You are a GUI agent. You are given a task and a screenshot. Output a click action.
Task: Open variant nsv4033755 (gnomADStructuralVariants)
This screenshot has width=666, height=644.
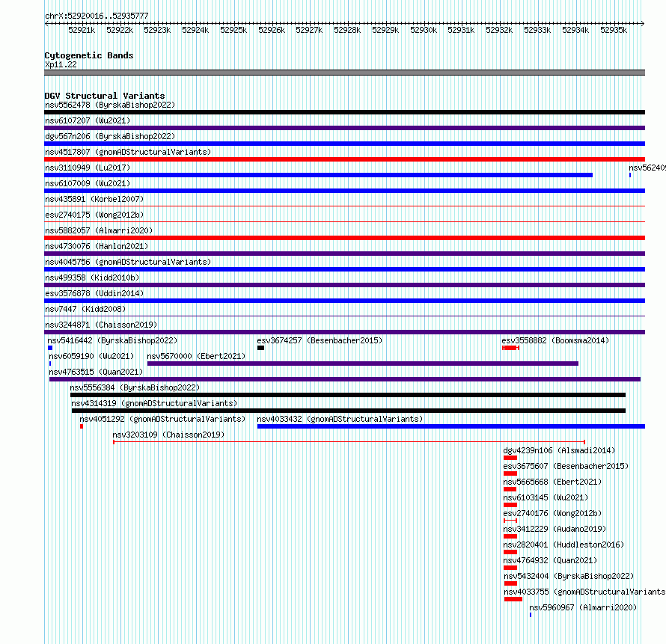[x=585, y=592]
